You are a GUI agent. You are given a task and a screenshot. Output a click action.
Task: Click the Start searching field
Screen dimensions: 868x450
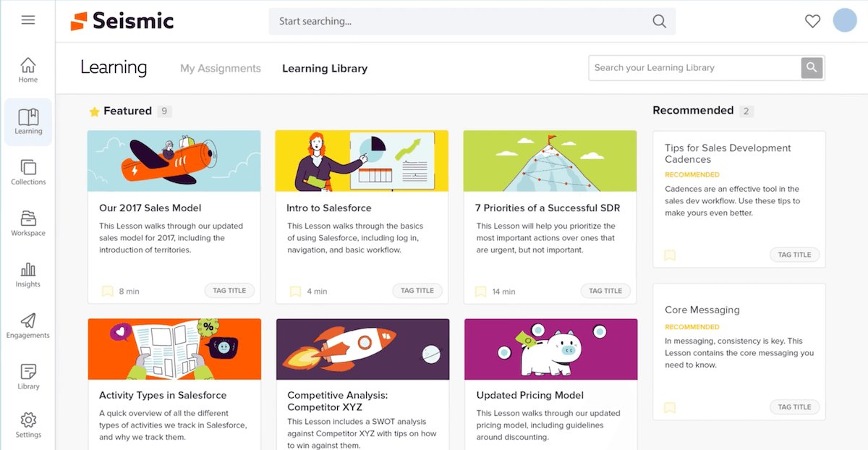(x=463, y=21)
